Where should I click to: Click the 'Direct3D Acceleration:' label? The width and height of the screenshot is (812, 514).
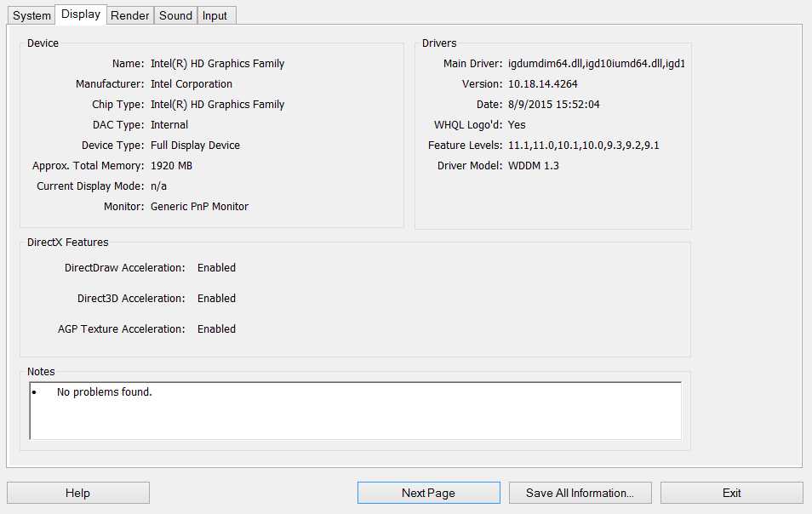(131, 298)
